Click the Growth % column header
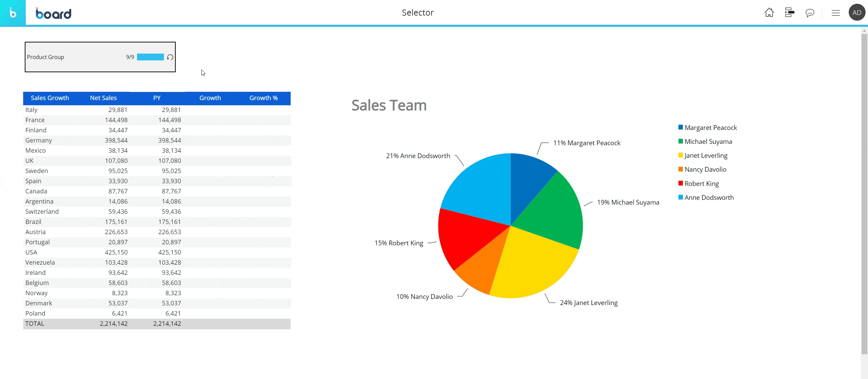868x379 pixels. pos(263,98)
